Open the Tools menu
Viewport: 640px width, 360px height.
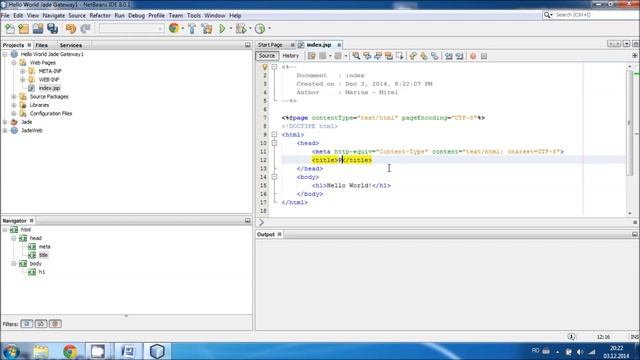(194, 16)
